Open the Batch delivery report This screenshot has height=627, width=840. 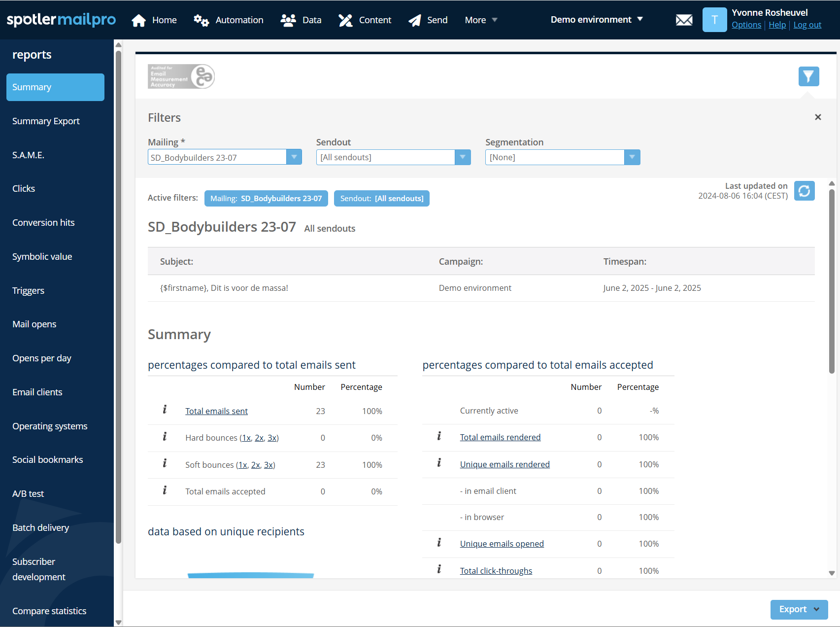click(40, 528)
